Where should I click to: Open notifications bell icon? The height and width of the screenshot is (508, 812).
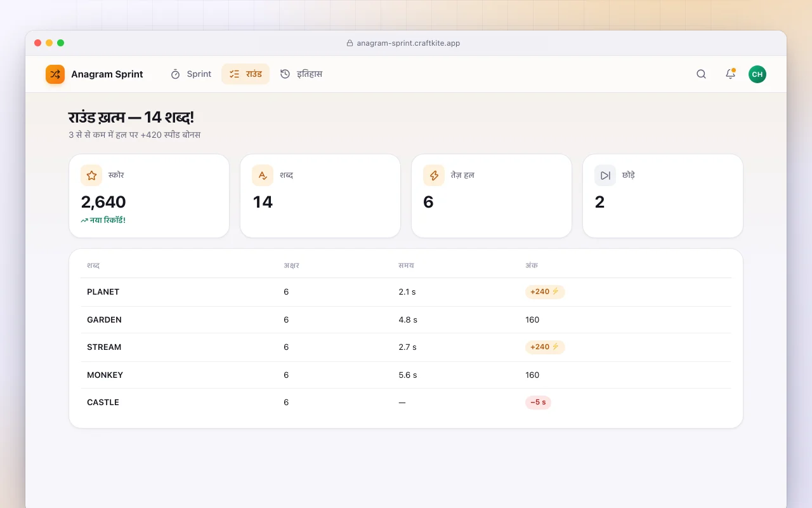point(730,74)
